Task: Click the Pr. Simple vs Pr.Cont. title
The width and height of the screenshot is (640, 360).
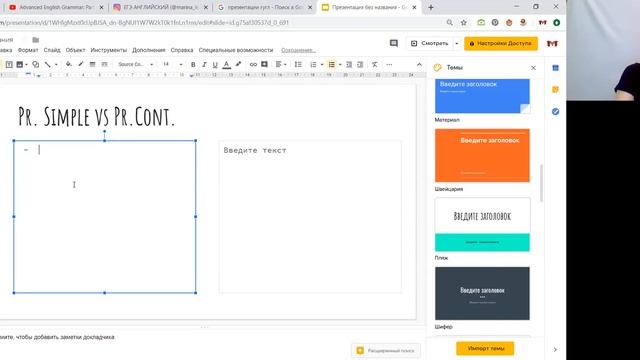Action: [x=97, y=117]
